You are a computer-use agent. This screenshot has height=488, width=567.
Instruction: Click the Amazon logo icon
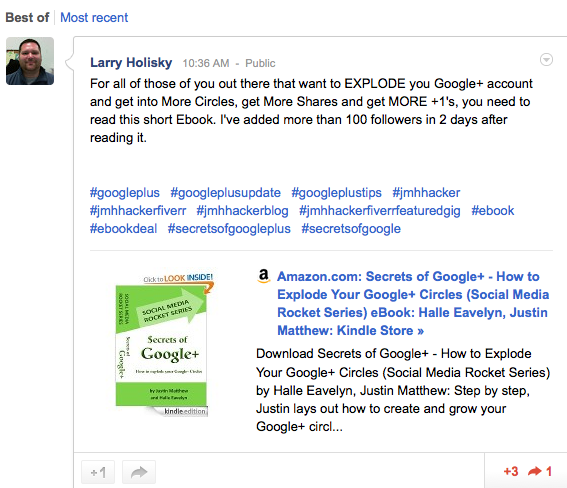[264, 276]
